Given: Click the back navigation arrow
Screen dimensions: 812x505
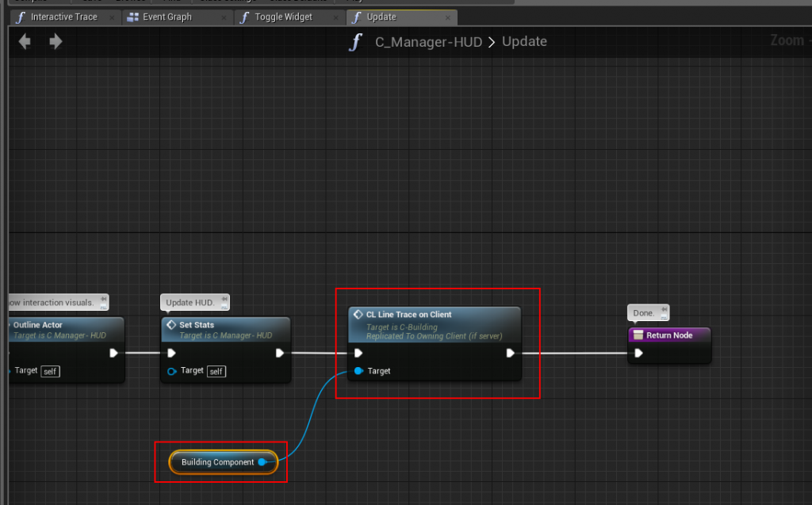Looking at the screenshot, I should tap(25, 42).
